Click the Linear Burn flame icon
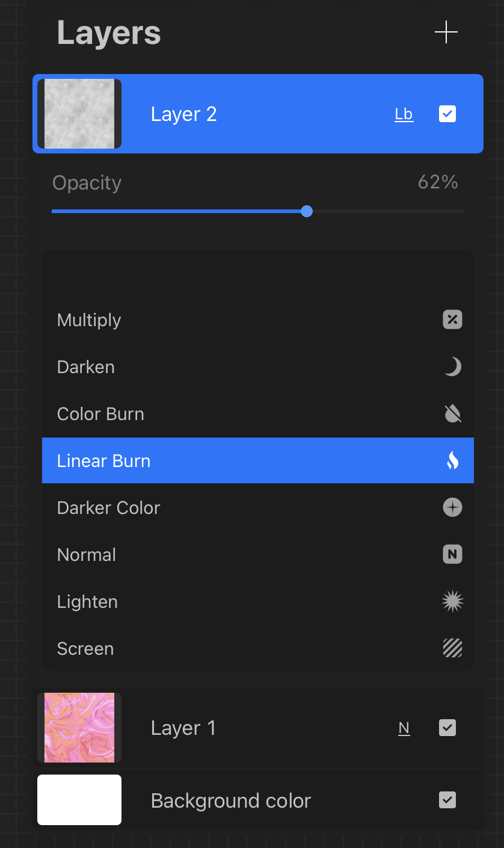The image size is (504, 848). coord(452,460)
